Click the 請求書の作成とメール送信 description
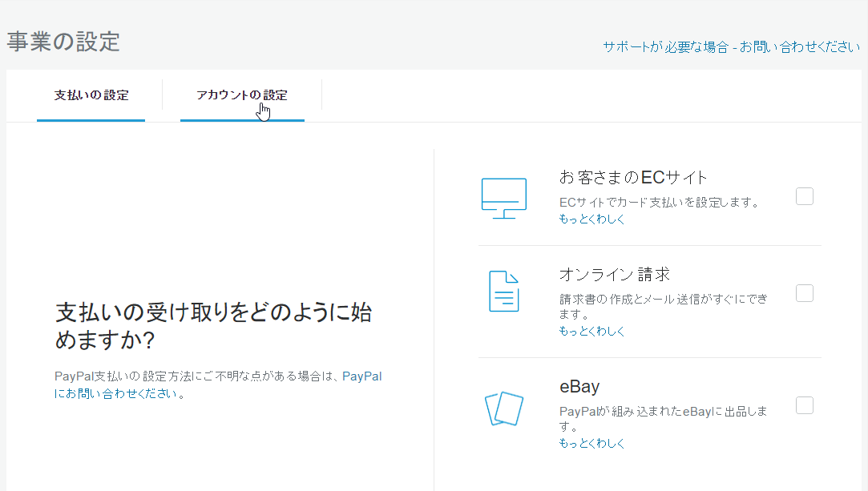Screen dimensions: 868x491 (x=663, y=306)
